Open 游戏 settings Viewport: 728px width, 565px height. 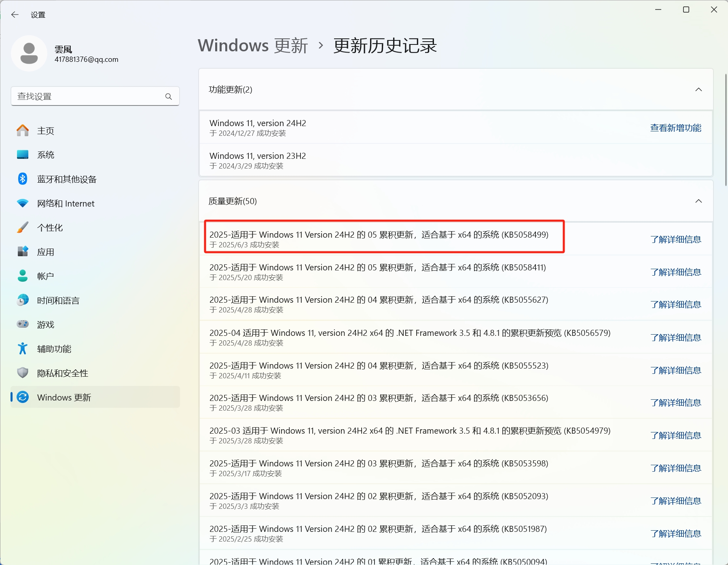(x=95, y=325)
